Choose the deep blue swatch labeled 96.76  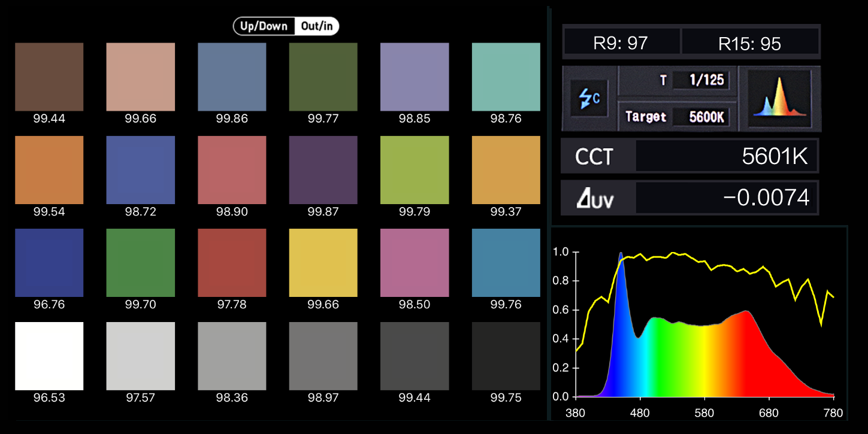tap(49, 263)
